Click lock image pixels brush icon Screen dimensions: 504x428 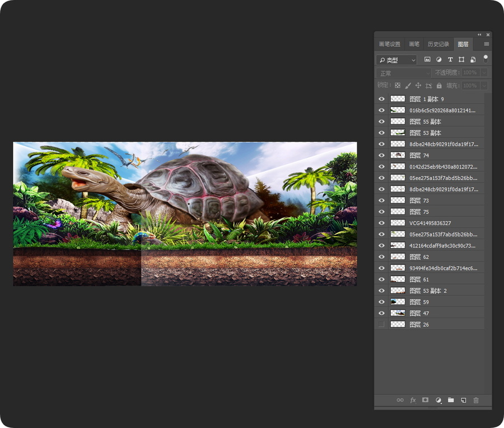408,86
